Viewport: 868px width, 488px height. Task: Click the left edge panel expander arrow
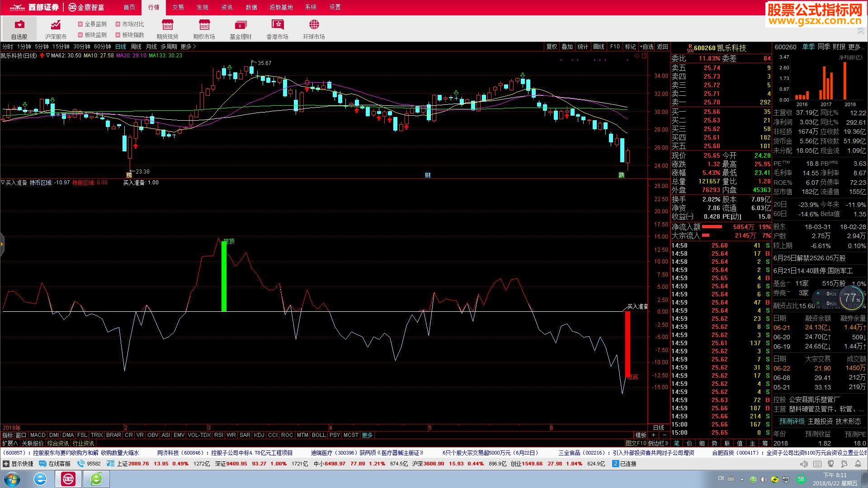[2, 244]
